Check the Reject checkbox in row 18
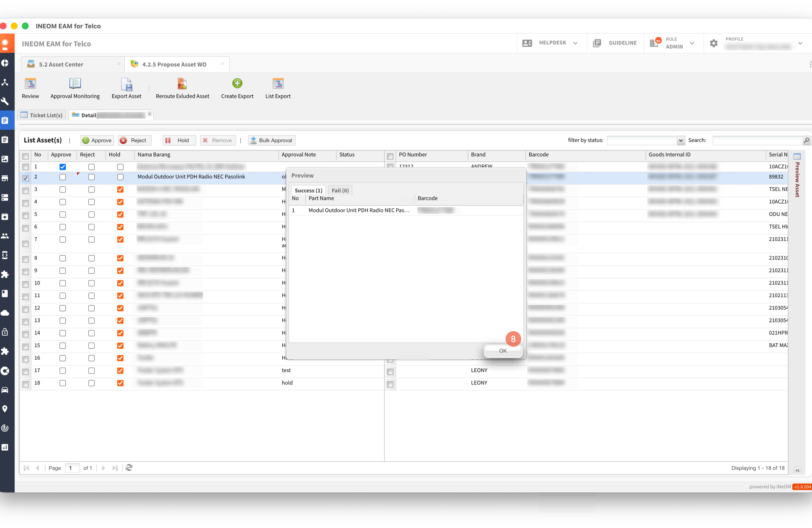812x528 pixels. click(91, 383)
